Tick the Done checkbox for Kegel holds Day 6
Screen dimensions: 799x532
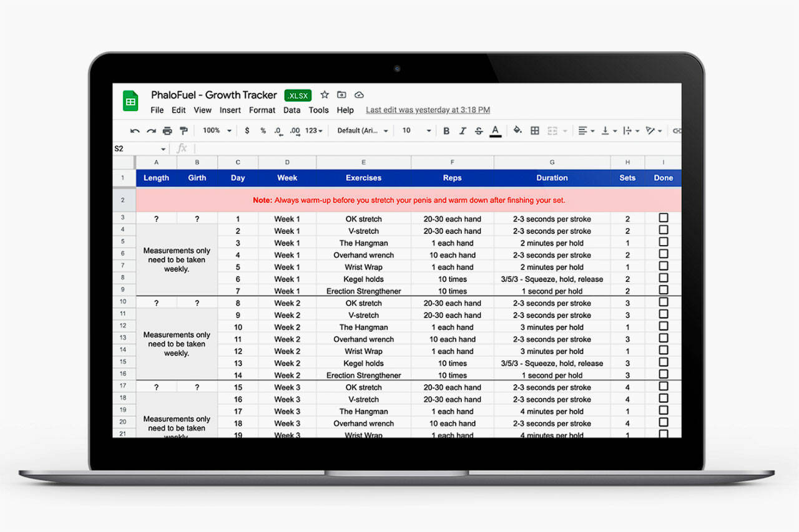(663, 278)
